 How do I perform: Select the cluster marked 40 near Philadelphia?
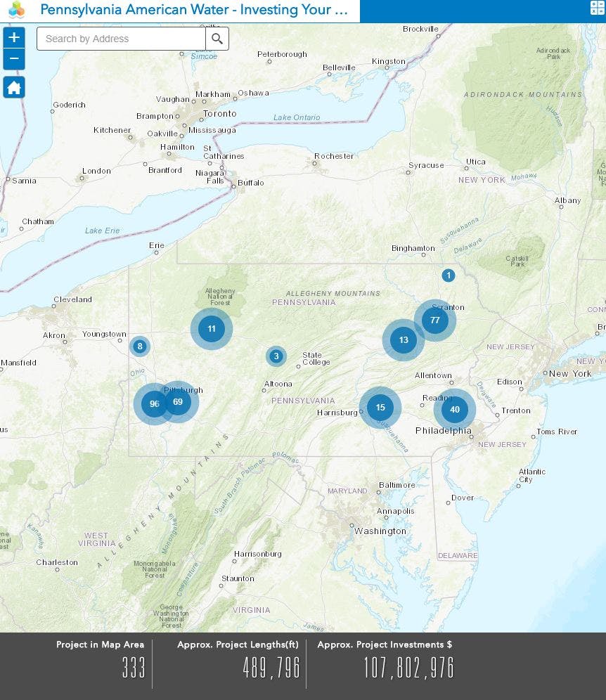point(454,408)
